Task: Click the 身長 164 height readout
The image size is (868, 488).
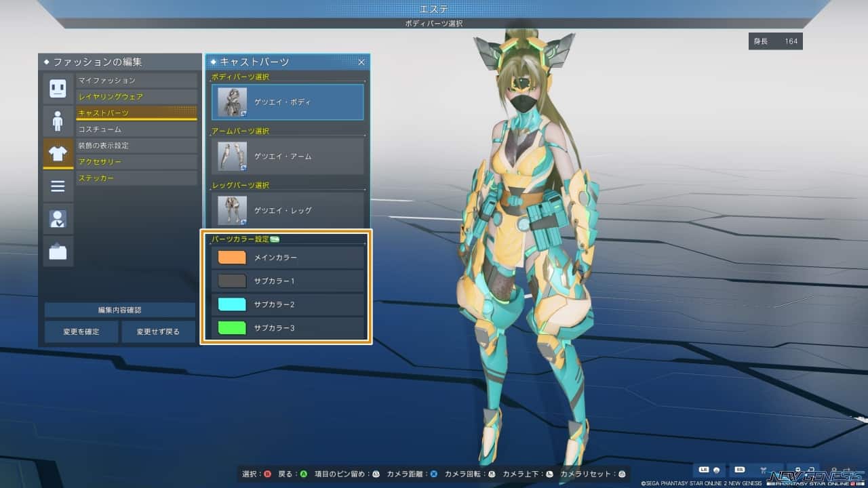Action: click(x=776, y=41)
